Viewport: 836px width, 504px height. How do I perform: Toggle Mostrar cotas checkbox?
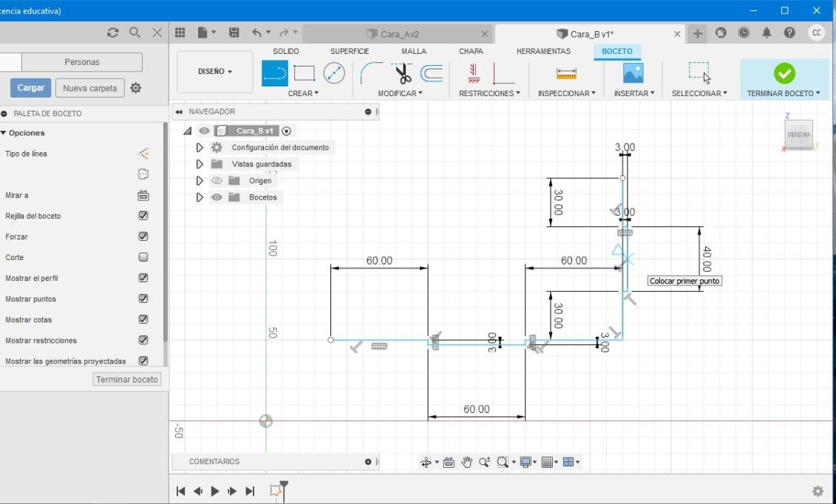[143, 320]
